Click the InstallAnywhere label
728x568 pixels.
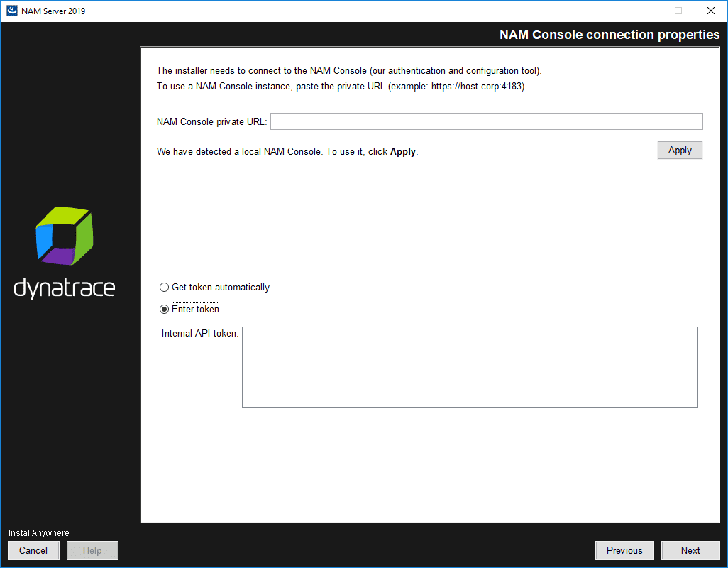click(38, 533)
